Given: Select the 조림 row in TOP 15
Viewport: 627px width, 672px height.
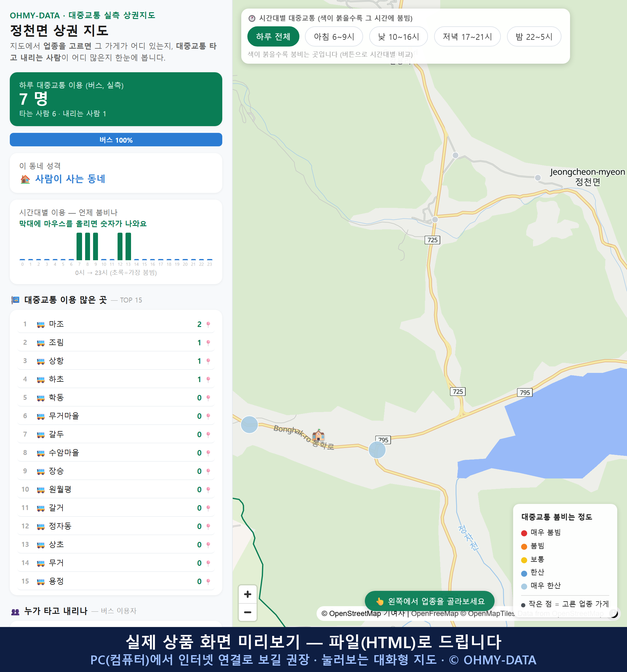Looking at the screenshot, I should (116, 342).
